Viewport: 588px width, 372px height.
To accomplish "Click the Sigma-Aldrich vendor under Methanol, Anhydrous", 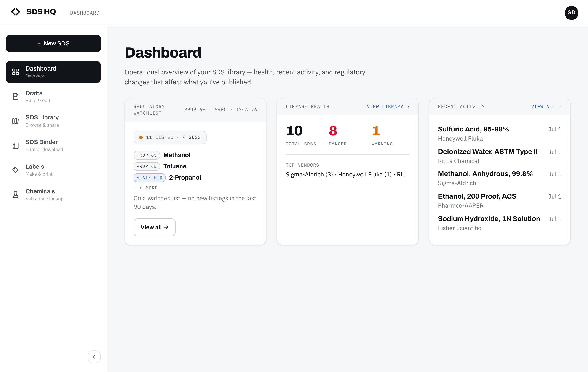I will point(457,183).
